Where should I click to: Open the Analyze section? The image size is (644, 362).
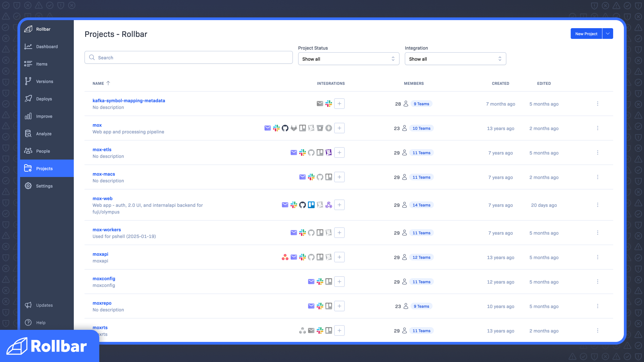coord(44,134)
